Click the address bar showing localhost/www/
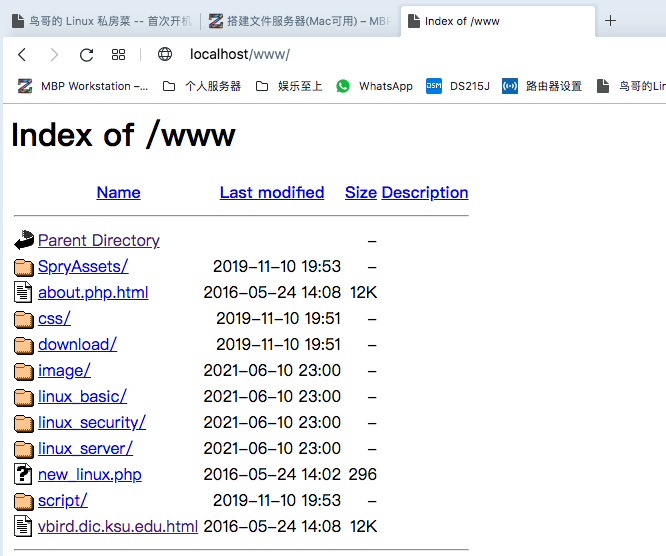 240,54
